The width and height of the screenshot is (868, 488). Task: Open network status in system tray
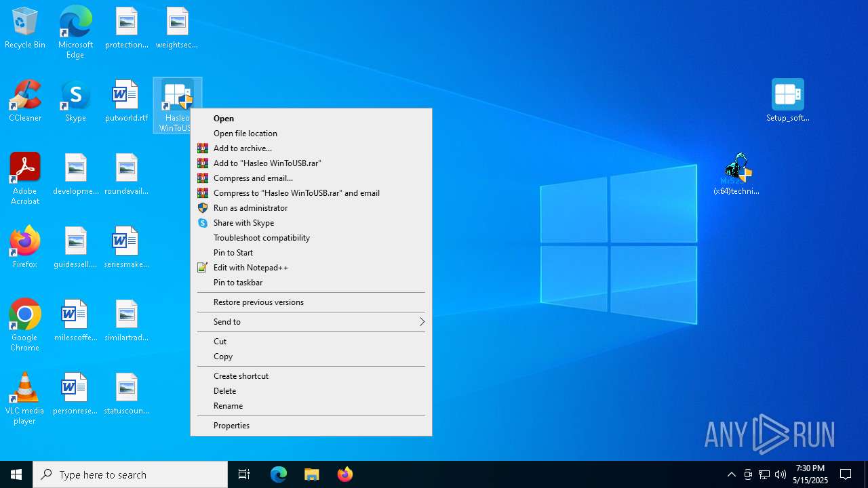(x=764, y=474)
